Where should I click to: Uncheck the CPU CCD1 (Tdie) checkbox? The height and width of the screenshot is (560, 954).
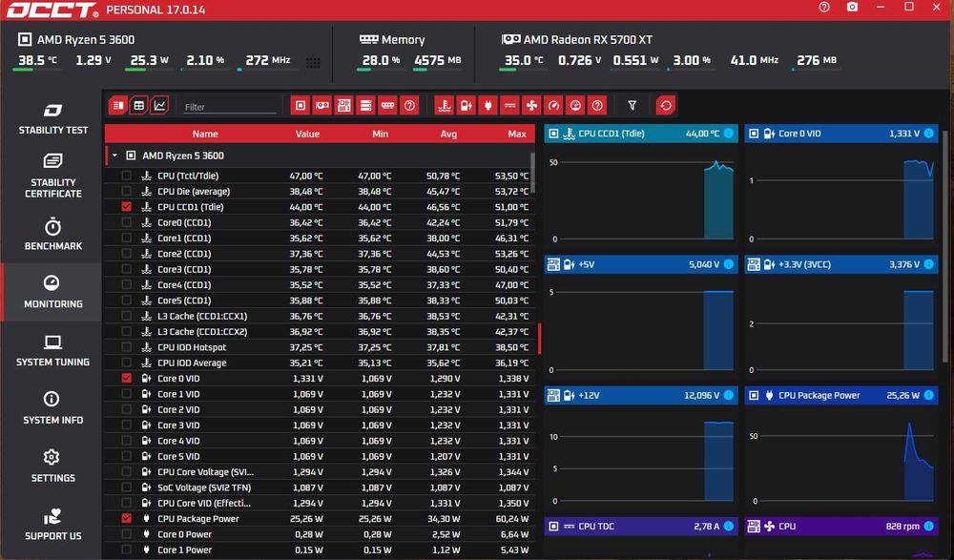[x=126, y=207]
